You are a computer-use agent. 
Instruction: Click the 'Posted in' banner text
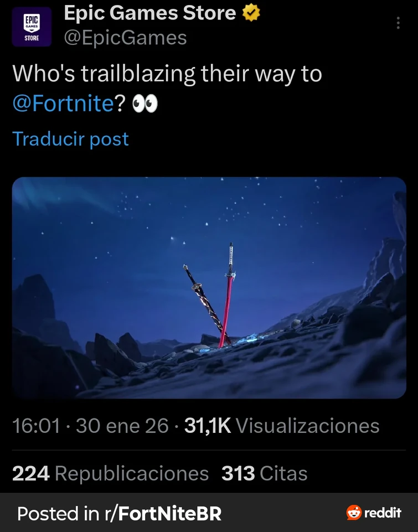(x=58, y=513)
